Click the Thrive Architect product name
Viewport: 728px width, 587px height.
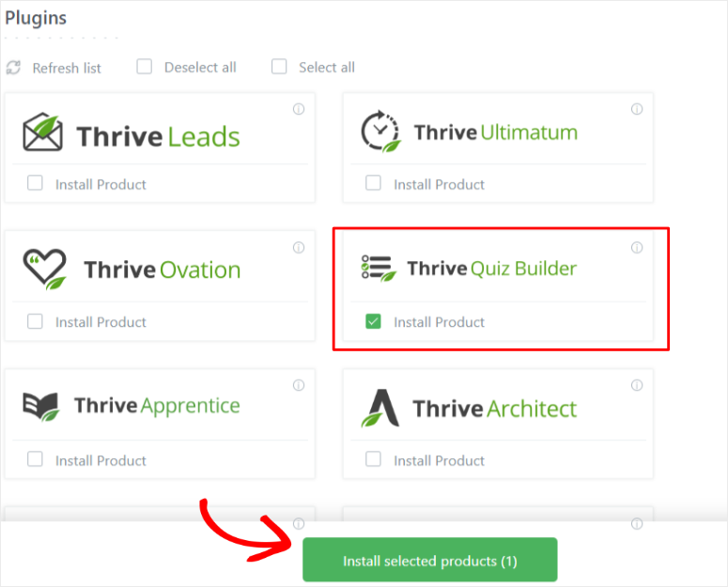pos(495,409)
